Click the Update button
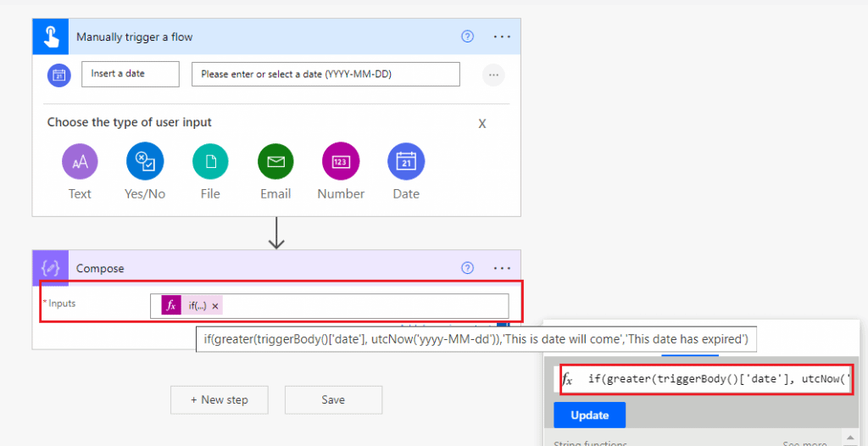The image size is (868, 446). coord(590,415)
